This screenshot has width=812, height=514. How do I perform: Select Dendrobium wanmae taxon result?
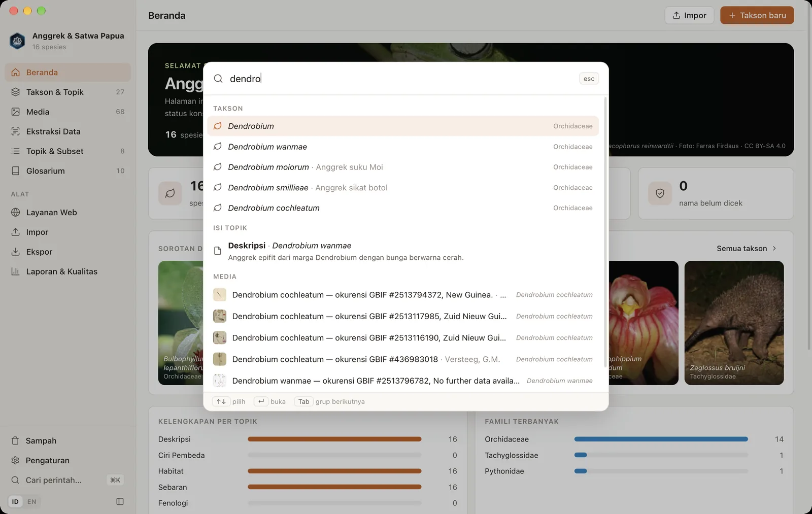(403, 147)
